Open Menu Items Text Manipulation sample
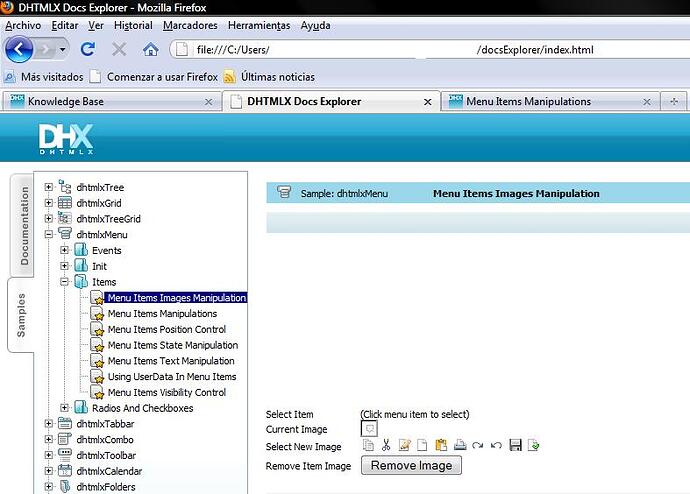 (x=171, y=361)
